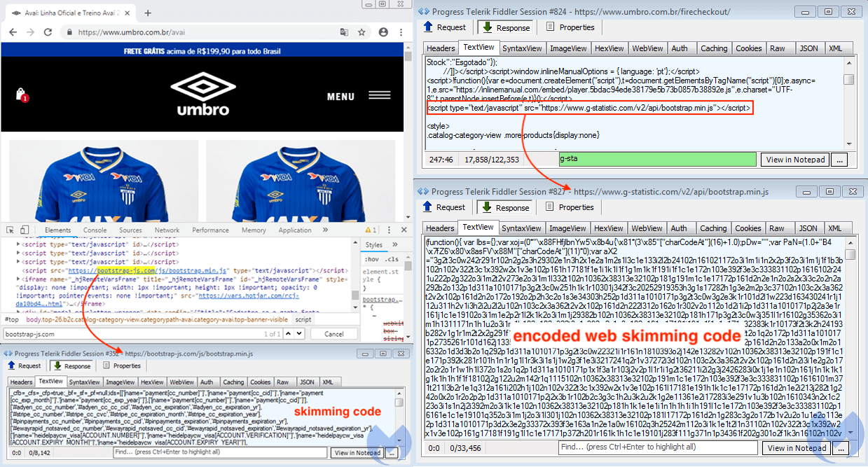
Task: Toggle the DevTools device toolbar icon
Action: (x=25, y=230)
